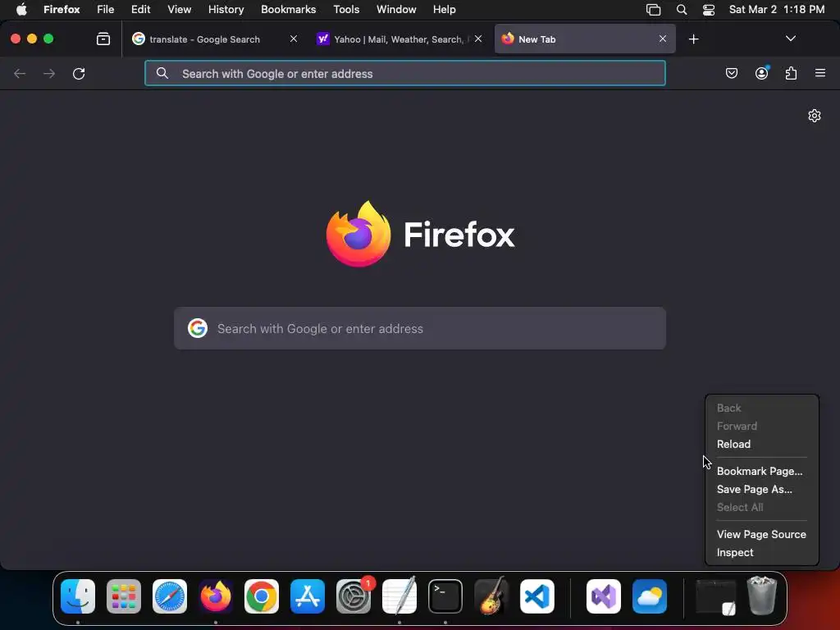Open the Help menu
840x630 pixels.
point(444,9)
